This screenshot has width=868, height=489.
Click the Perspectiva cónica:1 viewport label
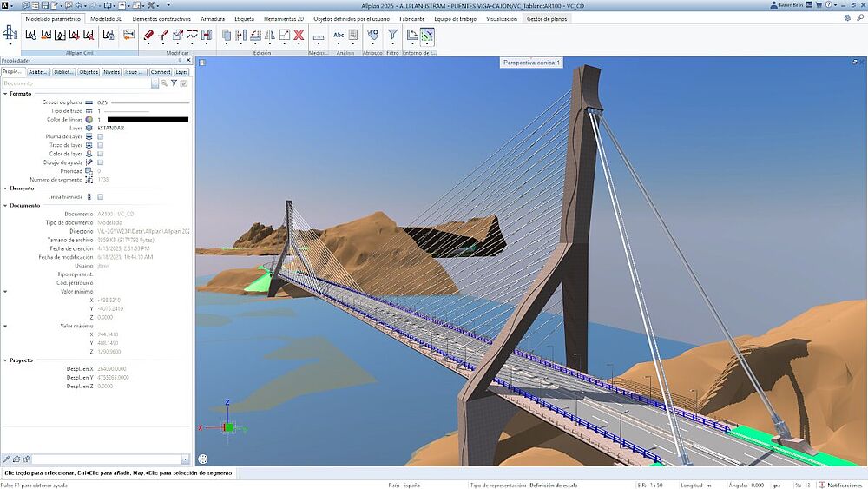pos(532,63)
